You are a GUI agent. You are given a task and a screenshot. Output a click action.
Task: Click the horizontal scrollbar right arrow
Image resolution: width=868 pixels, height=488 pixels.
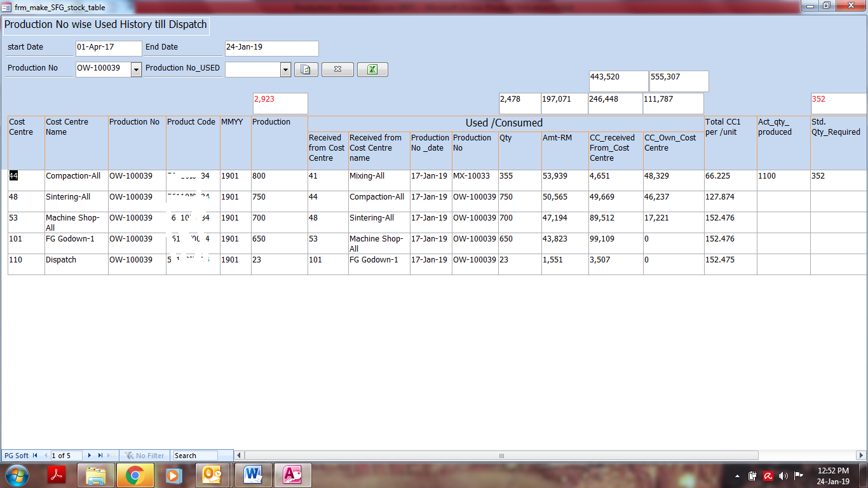tap(862, 456)
